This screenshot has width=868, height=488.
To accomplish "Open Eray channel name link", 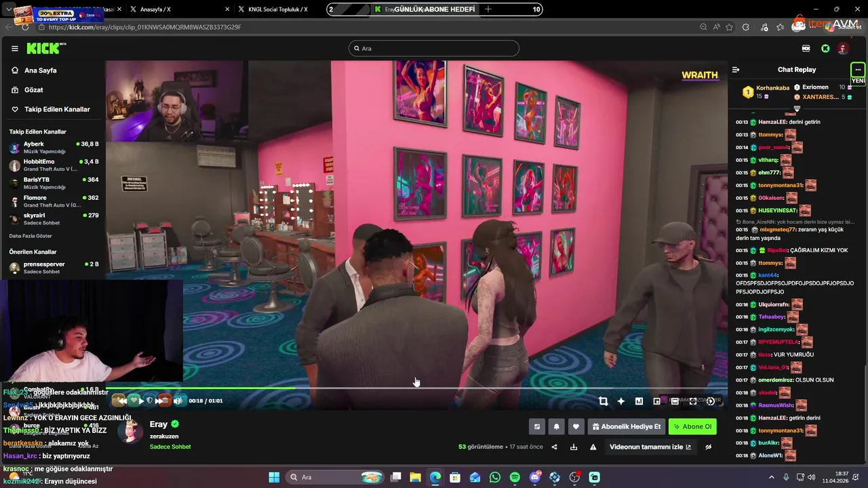I will point(159,424).
